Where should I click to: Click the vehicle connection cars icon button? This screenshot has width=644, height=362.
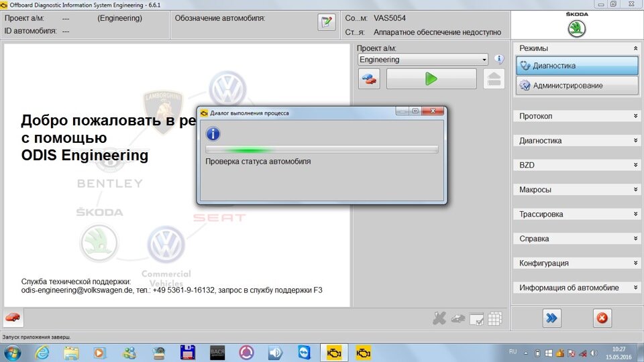click(x=369, y=79)
